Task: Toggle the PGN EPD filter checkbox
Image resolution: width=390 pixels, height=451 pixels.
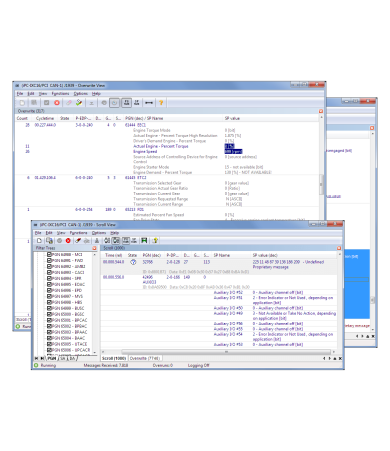Action: point(49,290)
